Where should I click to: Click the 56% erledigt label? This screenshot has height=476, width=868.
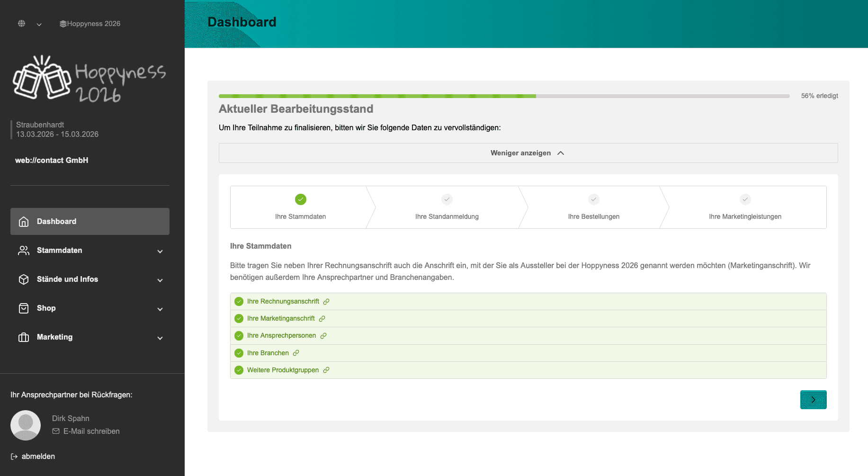pos(820,96)
